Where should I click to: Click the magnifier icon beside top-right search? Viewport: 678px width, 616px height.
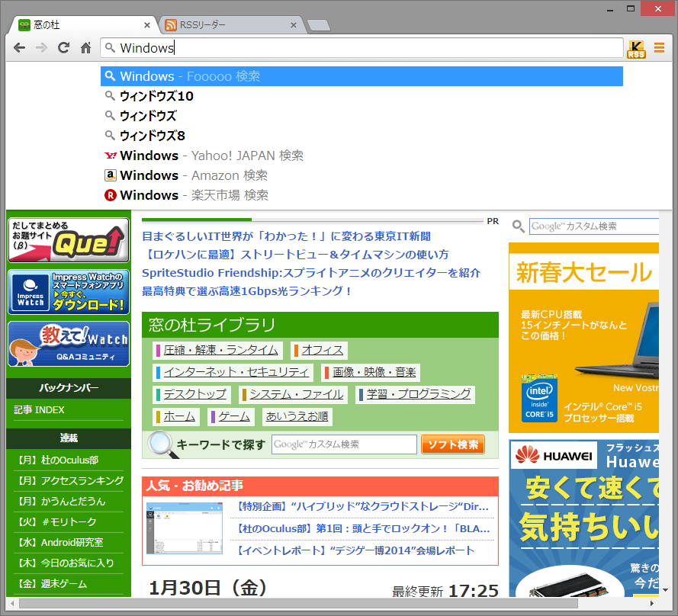point(518,226)
